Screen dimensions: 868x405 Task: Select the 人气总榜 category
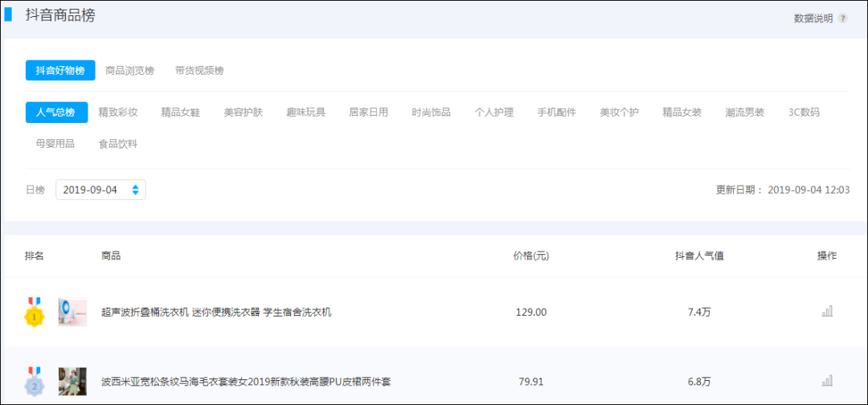[x=56, y=112]
